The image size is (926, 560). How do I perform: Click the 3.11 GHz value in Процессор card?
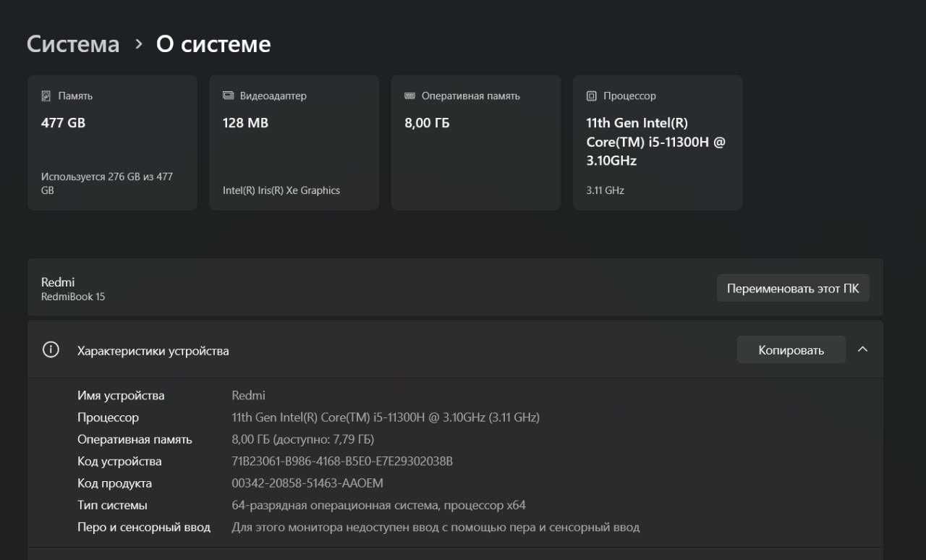[x=605, y=190]
